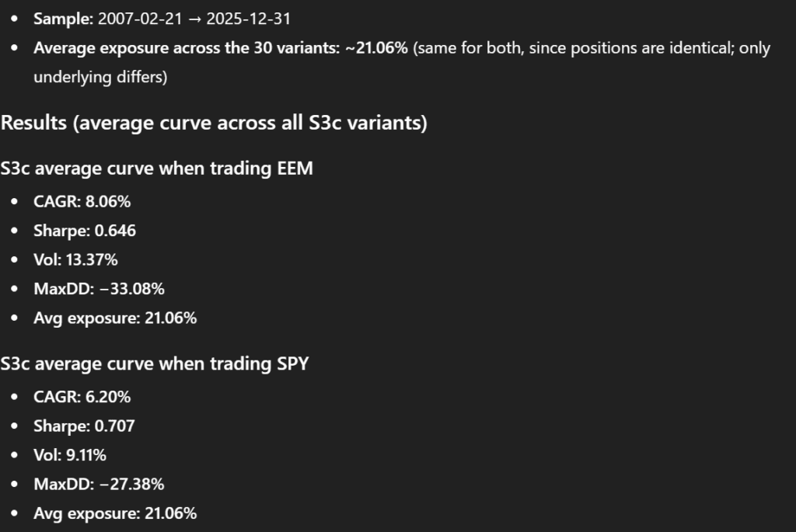Click the bold "Average exposure across the 30 variants" text
Image resolution: width=796 pixels, height=532 pixels.
(x=187, y=48)
